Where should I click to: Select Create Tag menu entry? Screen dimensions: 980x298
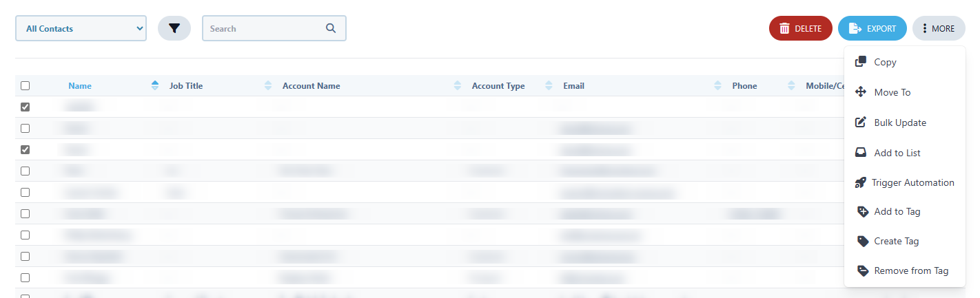tap(904, 241)
